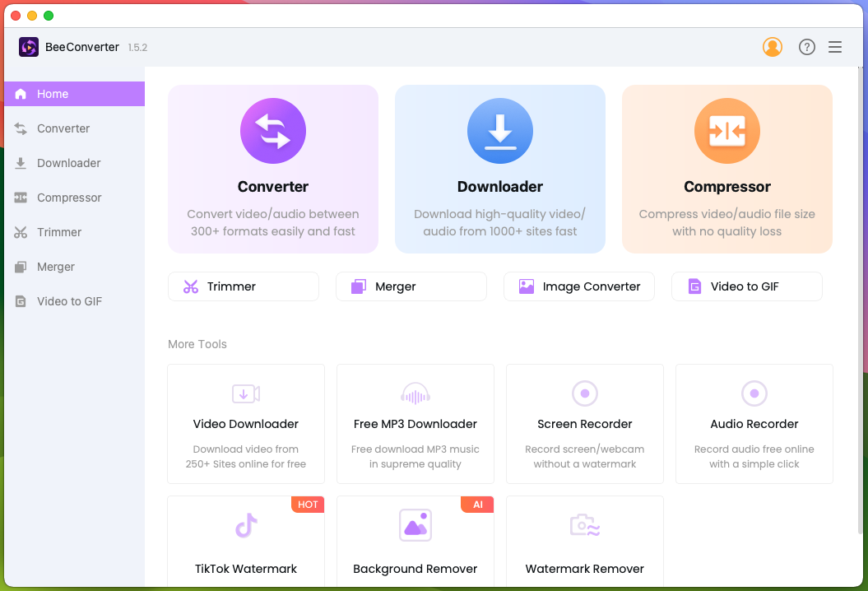Open the user account profile icon

pyautogui.click(x=773, y=47)
